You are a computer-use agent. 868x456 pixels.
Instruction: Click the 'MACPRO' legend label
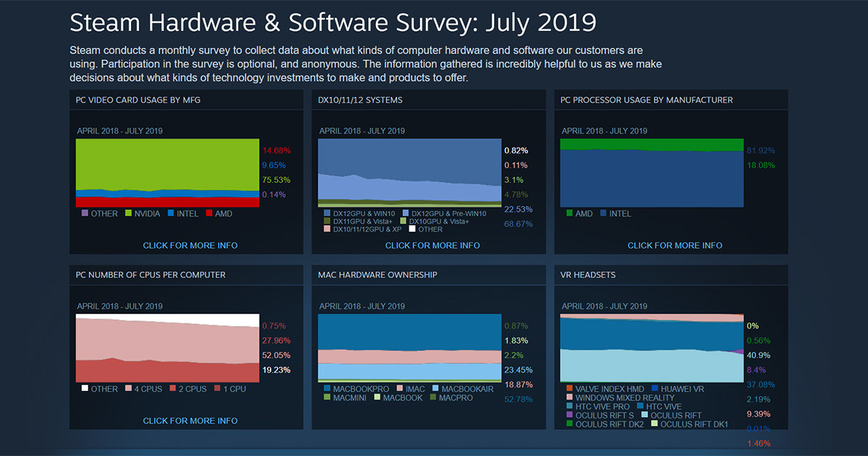(456, 397)
